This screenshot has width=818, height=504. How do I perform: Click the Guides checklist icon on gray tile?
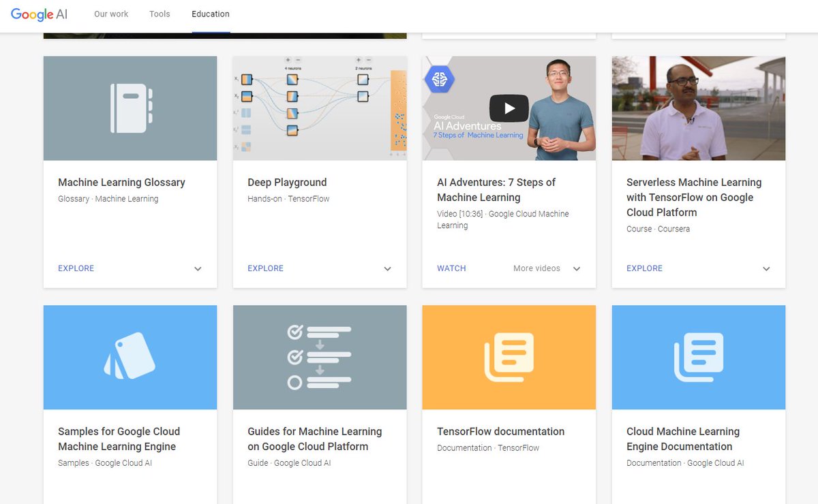coord(320,357)
